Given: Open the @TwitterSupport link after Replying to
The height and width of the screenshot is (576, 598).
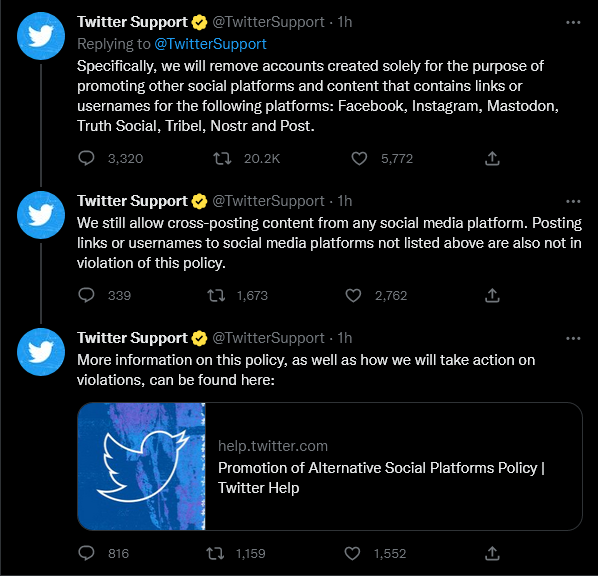Looking at the screenshot, I should [x=210, y=44].
